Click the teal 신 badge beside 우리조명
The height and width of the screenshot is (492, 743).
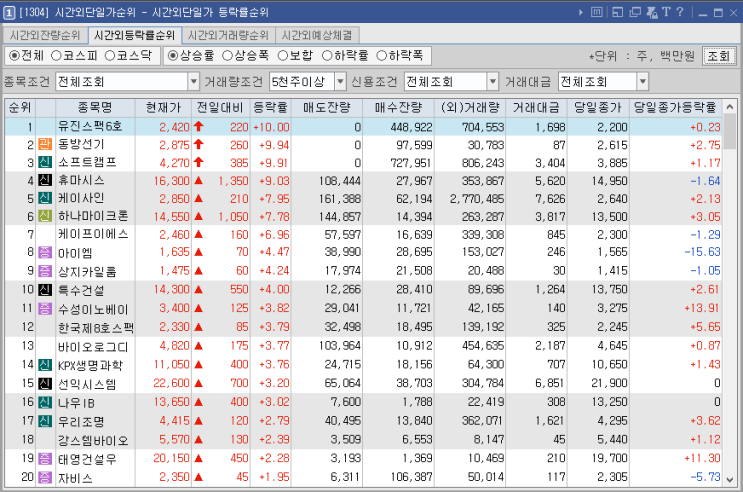[45, 420]
